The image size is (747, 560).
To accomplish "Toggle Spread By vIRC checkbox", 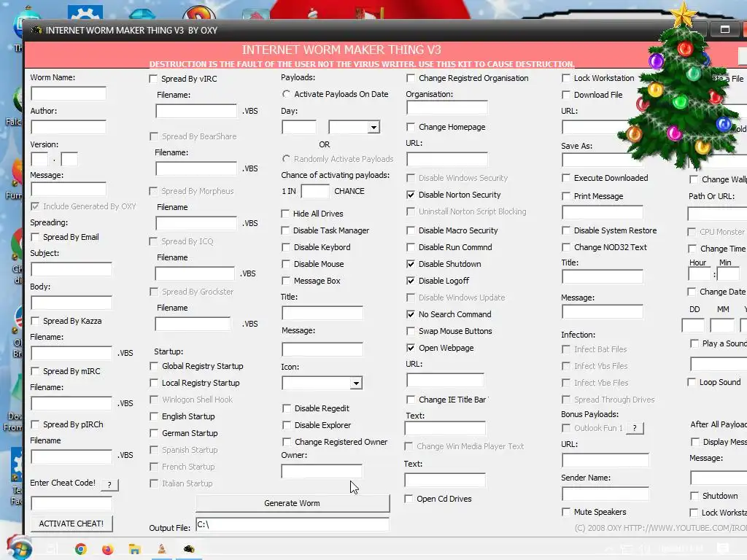I will tap(153, 79).
